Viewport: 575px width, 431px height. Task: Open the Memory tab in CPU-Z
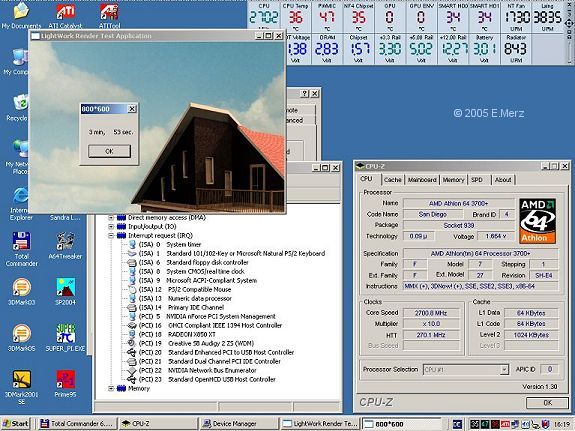pos(453,180)
